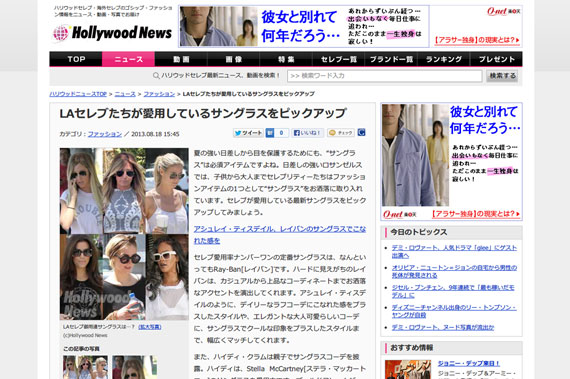Click the 拡大写真 enlarge photo link
This screenshot has width=570, height=379.
(150, 327)
